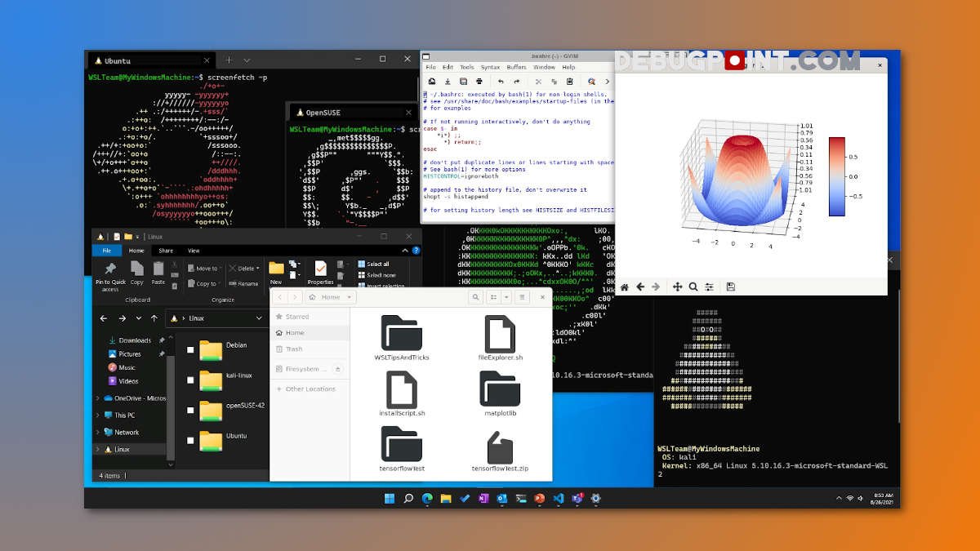Open the hamburger menu in GNOME Files
980x551 pixels.
point(523,297)
